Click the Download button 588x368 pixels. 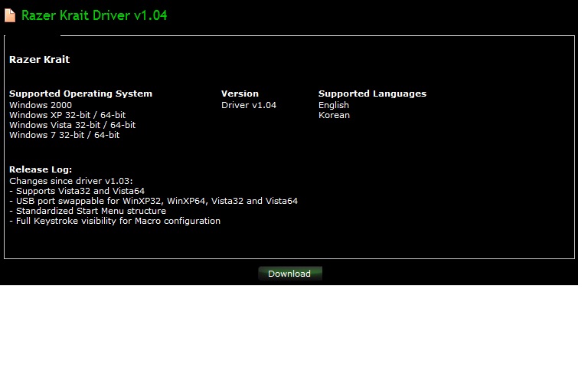click(290, 274)
